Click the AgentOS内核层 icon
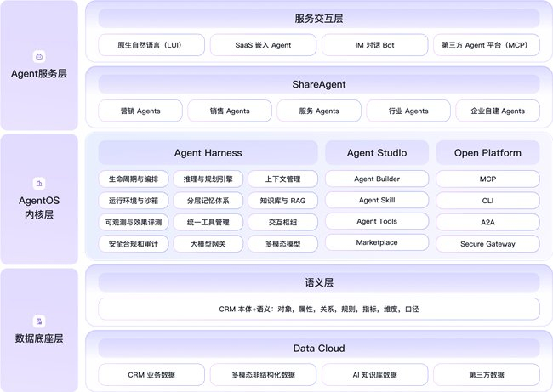Screen dimensions: 553x392 39,184
